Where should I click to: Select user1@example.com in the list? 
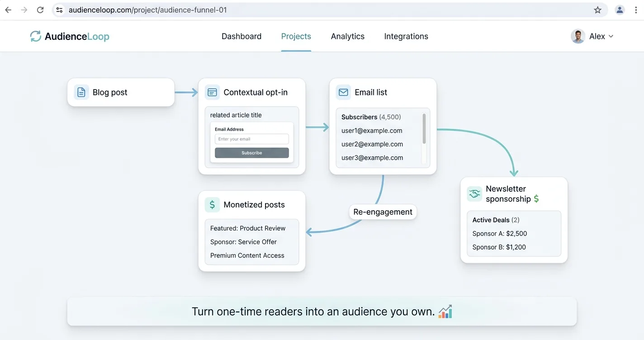[x=372, y=131]
